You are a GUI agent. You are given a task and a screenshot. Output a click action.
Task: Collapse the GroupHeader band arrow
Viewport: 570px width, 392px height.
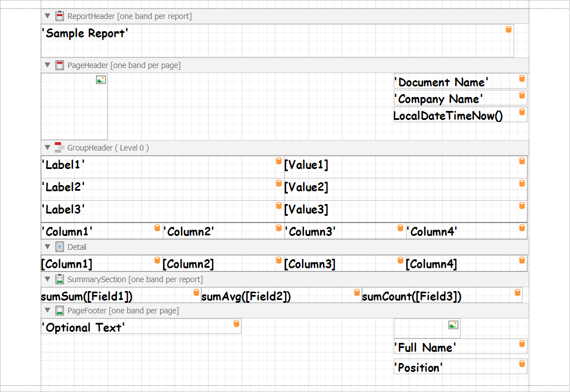(47, 148)
